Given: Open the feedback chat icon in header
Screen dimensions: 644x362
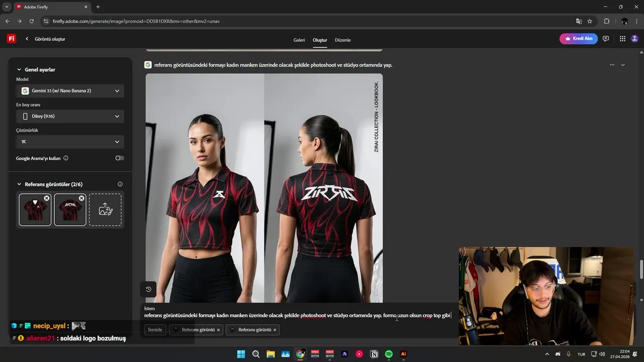Looking at the screenshot, I should pyautogui.click(x=606, y=39).
